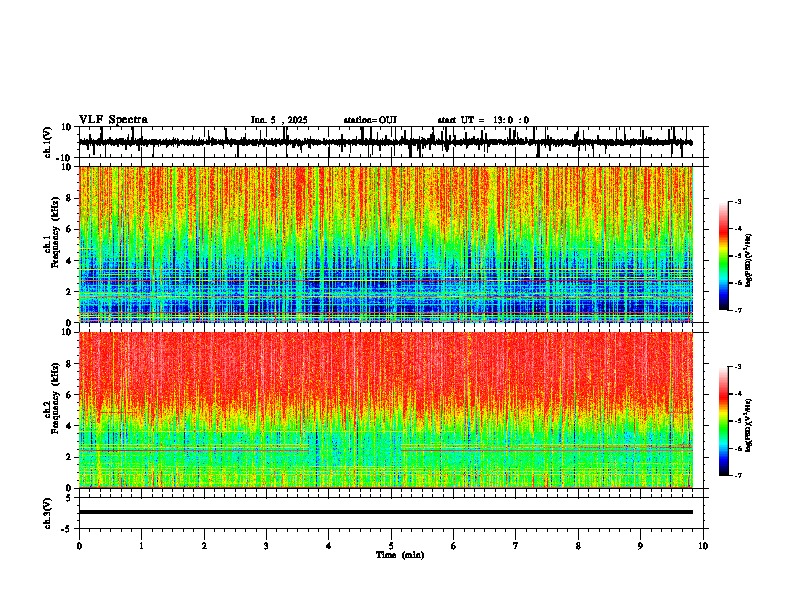Viewport: 792px width, 612px height.
Task: Click the time axis tick label "8"
Action: click(578, 546)
